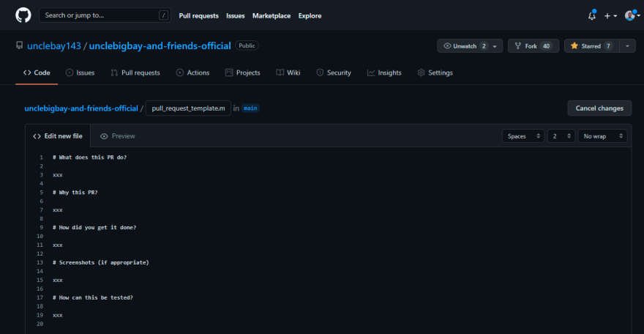Screen dimensions: 644x334
Task: Edit the pull_request_template file name field
Action: click(188, 108)
